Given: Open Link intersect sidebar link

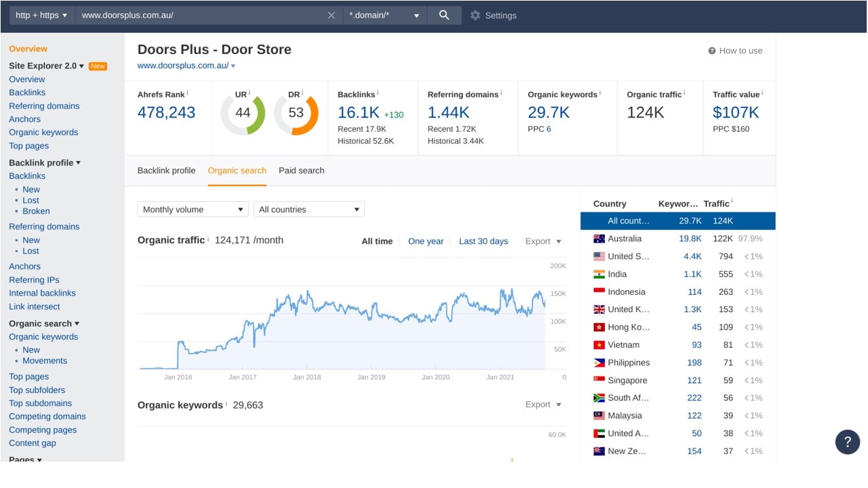Looking at the screenshot, I should click(x=34, y=307).
